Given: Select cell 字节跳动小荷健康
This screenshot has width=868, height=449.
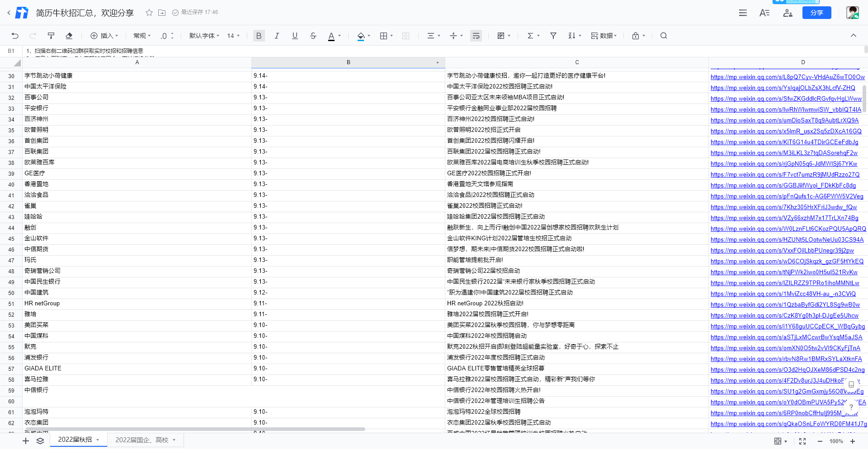Looking at the screenshot, I should (x=137, y=76).
